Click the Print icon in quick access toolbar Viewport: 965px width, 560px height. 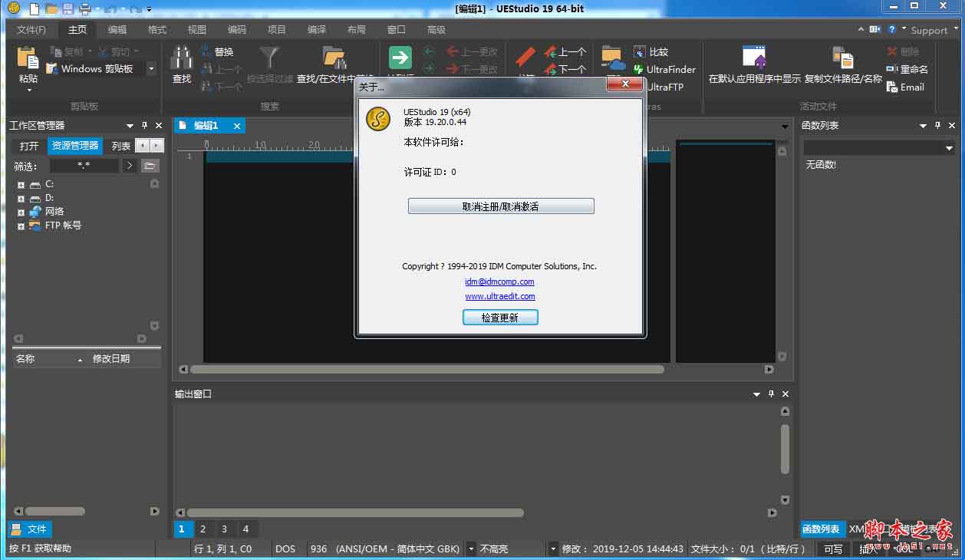84,9
